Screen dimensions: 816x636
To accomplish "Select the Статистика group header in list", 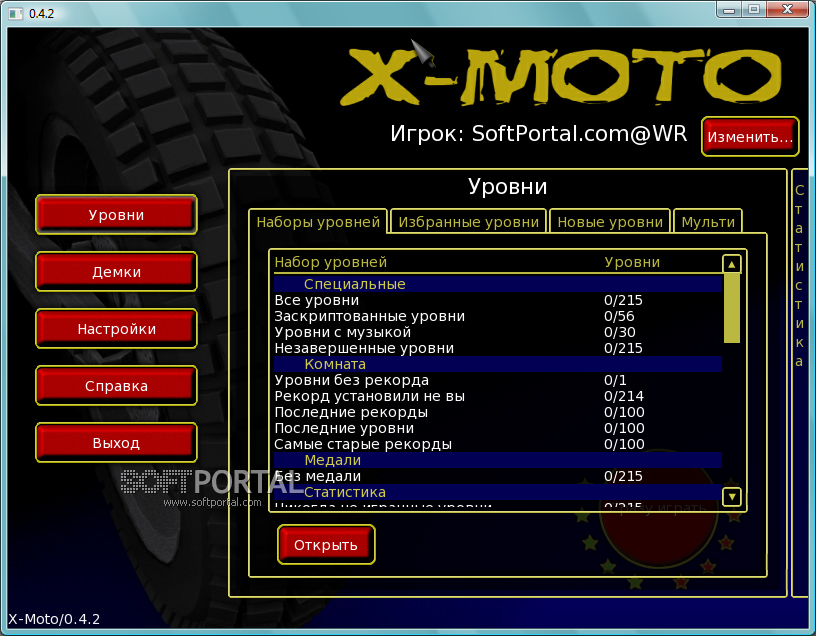I will 498,492.
